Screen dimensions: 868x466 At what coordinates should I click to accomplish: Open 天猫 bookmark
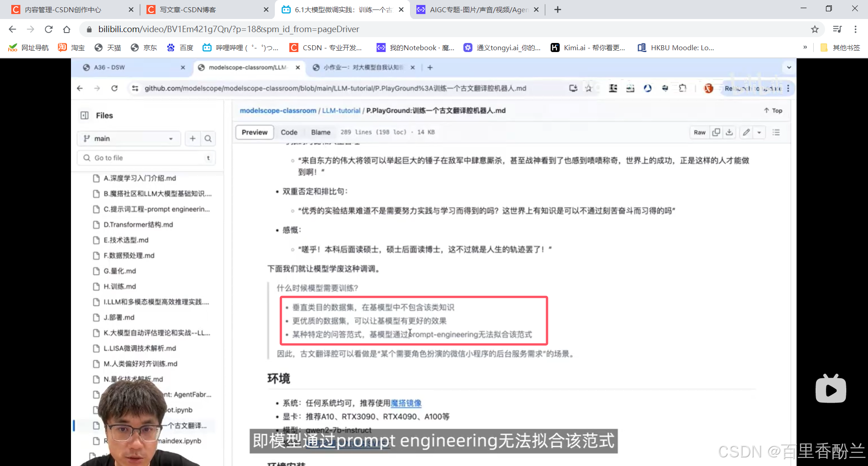click(108, 48)
